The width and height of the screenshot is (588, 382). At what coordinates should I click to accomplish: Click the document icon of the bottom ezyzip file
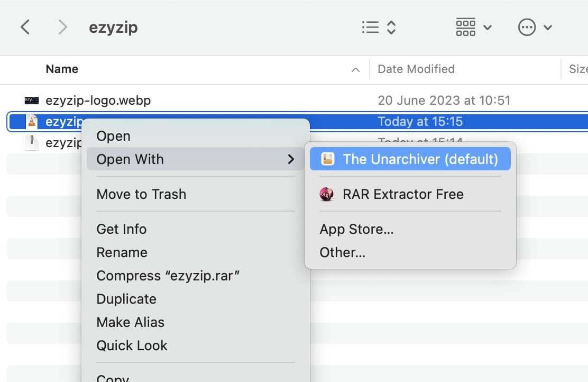30,142
